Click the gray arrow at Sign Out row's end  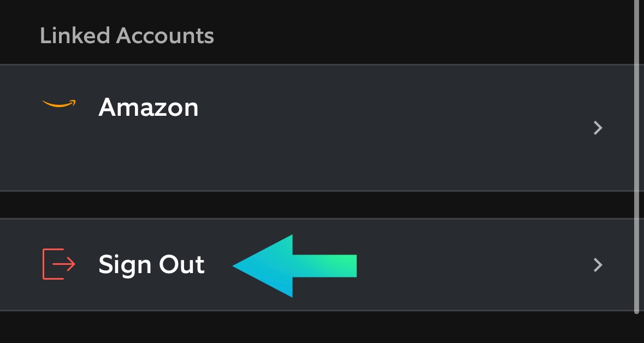[x=598, y=265]
